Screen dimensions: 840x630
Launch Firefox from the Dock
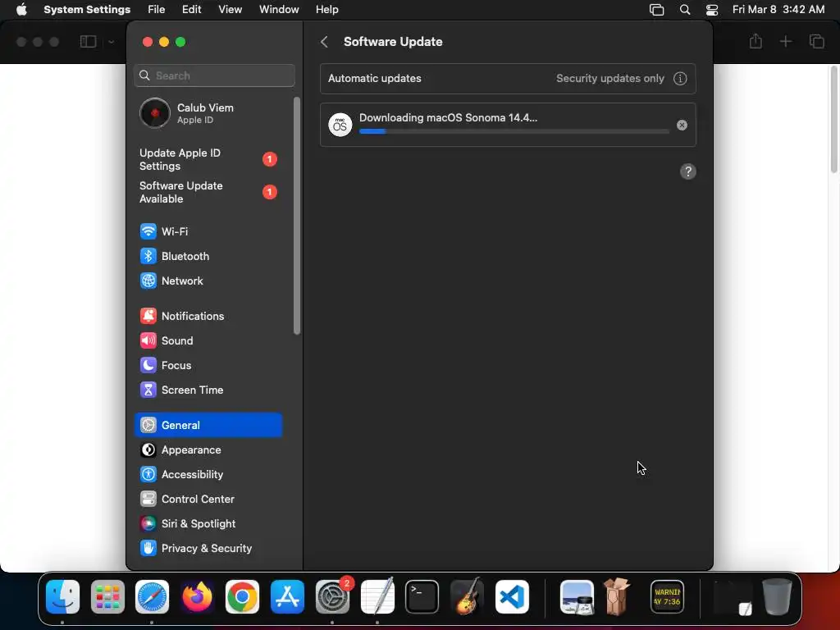(197, 596)
